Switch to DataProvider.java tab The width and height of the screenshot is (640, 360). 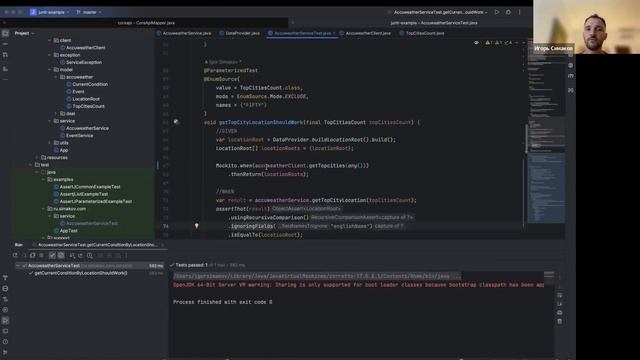[239, 33]
